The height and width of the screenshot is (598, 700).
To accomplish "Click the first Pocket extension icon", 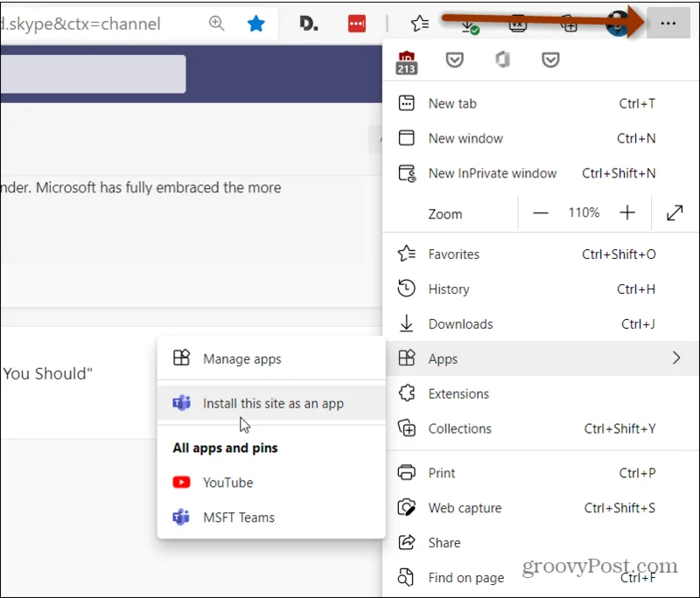I will [x=454, y=59].
